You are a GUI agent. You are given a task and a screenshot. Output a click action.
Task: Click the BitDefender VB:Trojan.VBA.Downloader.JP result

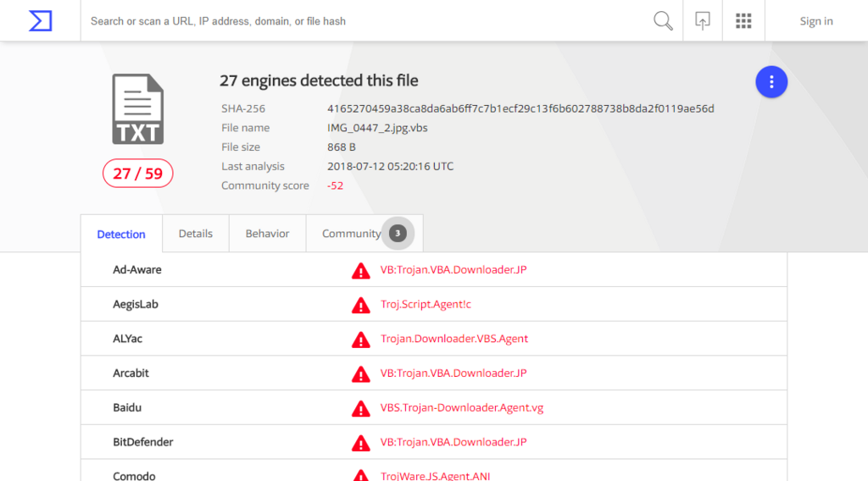pyautogui.click(x=453, y=442)
